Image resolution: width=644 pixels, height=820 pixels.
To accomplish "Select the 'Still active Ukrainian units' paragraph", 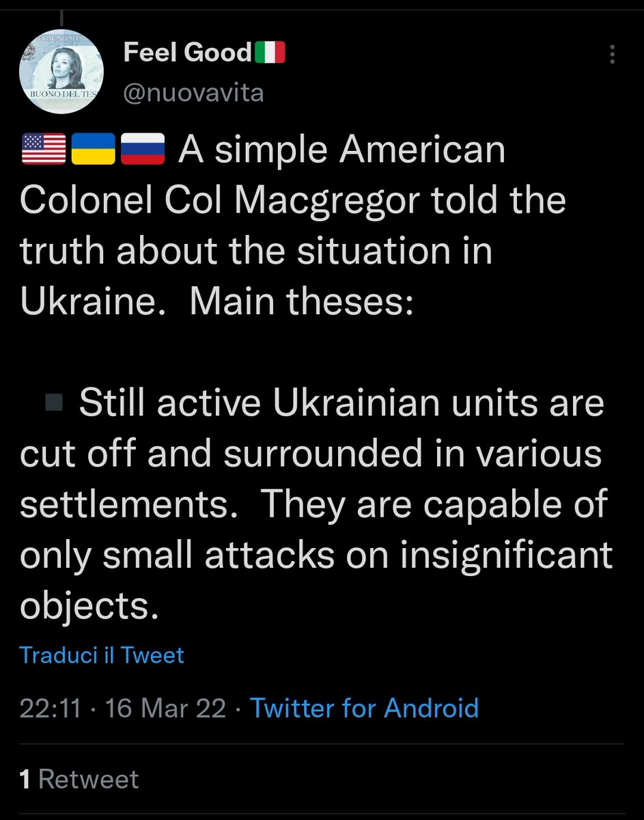I will coord(316,505).
